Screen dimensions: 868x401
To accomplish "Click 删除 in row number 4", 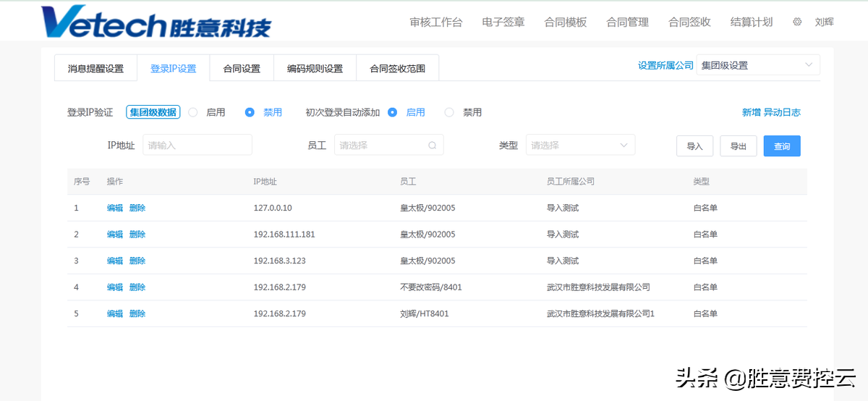I will click(137, 287).
